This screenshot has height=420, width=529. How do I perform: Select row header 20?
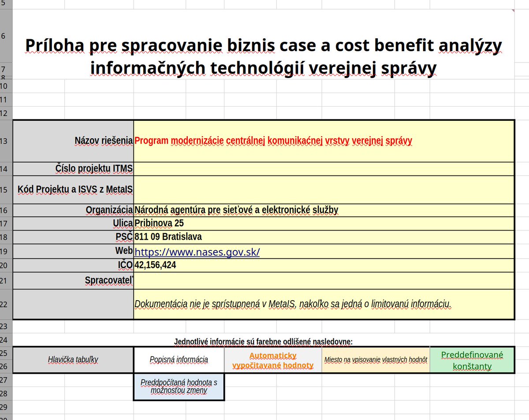6,265
